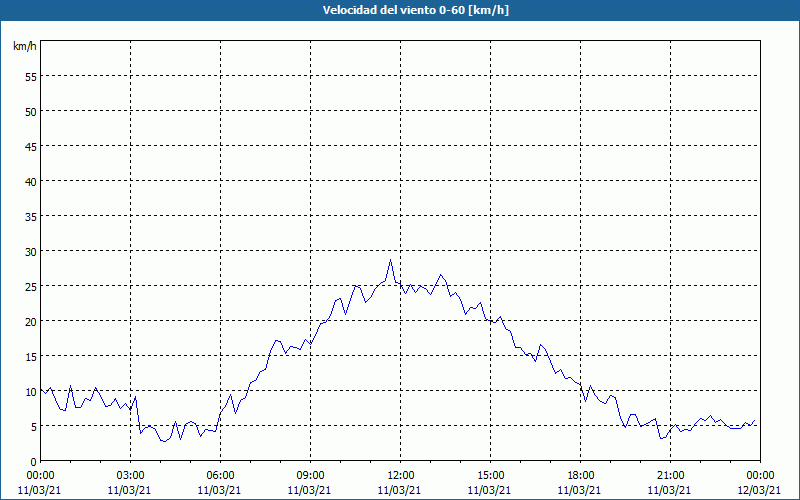The image size is (800, 500).
Task: Select the '11/03/21' date under 12:00
Action: click(399, 490)
